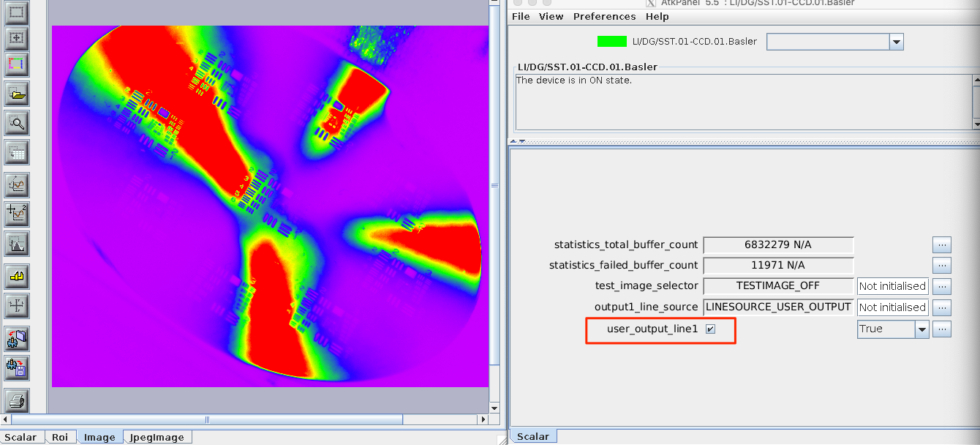Click the expand button next to statistics_total_buffer_count

click(x=941, y=245)
